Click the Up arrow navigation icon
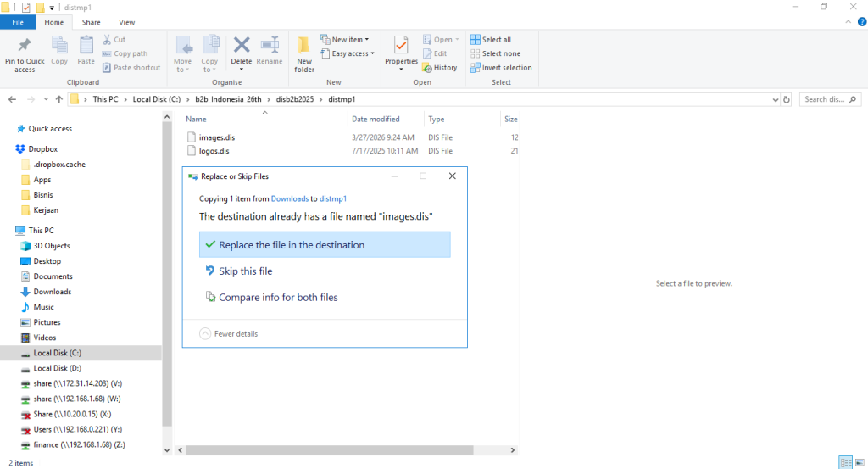The image size is (868, 469). click(58, 99)
